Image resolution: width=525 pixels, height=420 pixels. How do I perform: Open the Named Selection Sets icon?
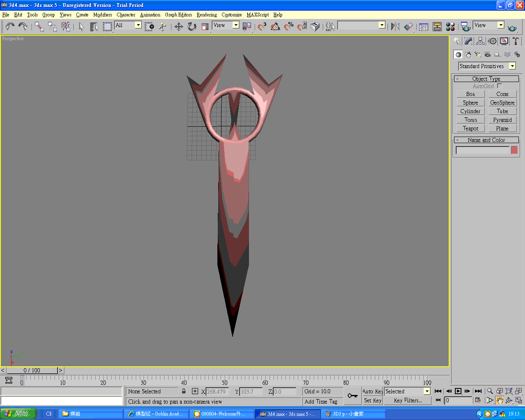(x=330, y=27)
